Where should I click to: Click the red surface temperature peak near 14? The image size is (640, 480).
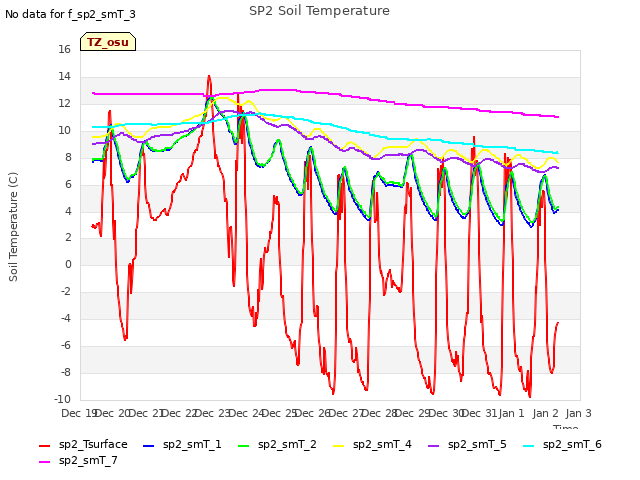pos(209,76)
